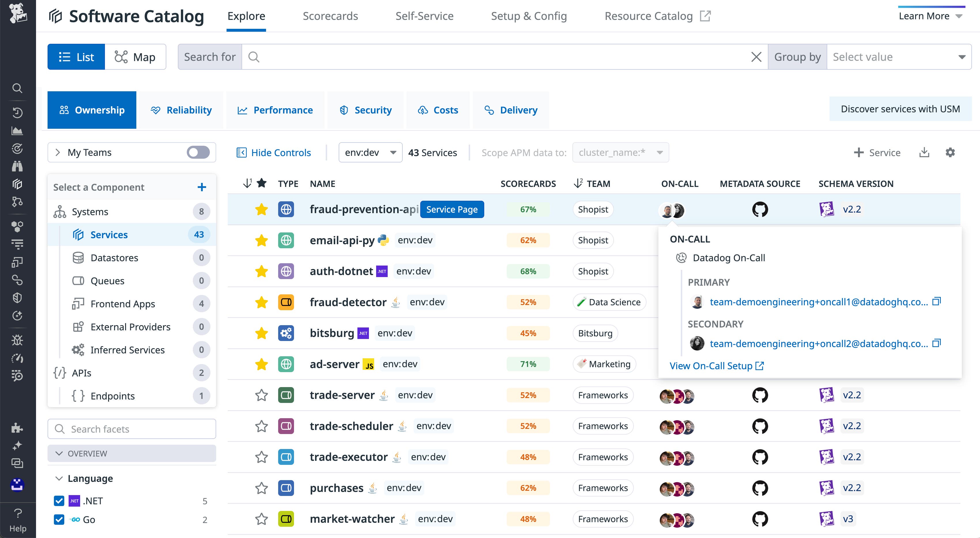Click the download/export icon above the services table
The image size is (980, 538).
[924, 152]
